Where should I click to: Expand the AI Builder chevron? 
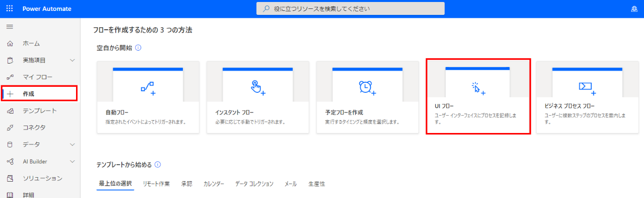72,161
